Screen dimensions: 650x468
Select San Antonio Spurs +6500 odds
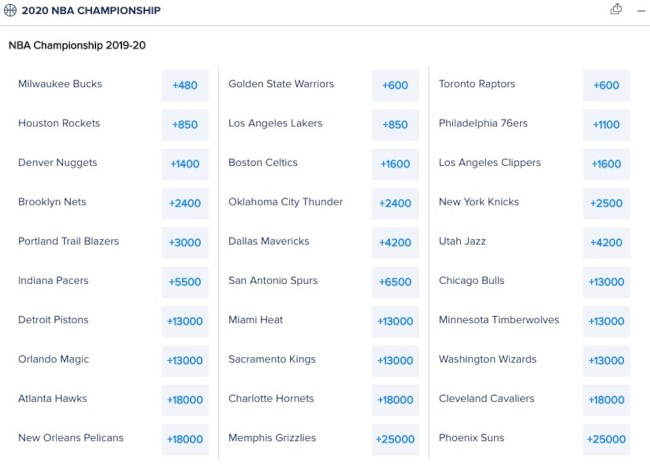tap(395, 282)
